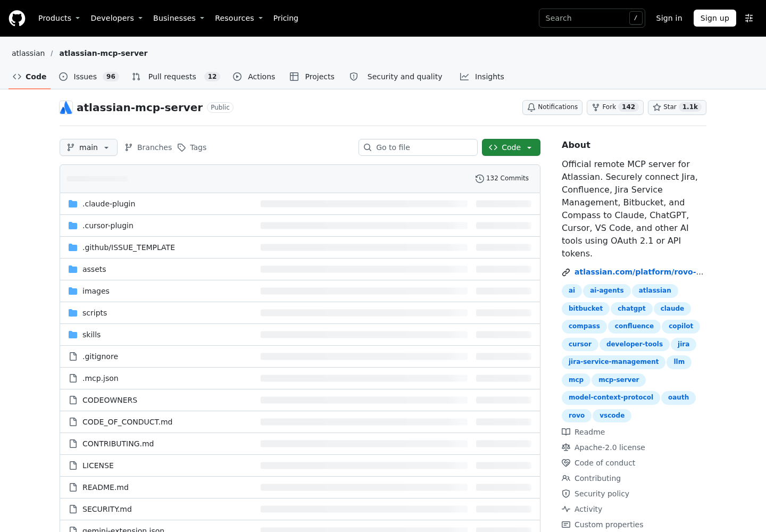
Task: Open the scripts folder
Action: click(x=95, y=313)
